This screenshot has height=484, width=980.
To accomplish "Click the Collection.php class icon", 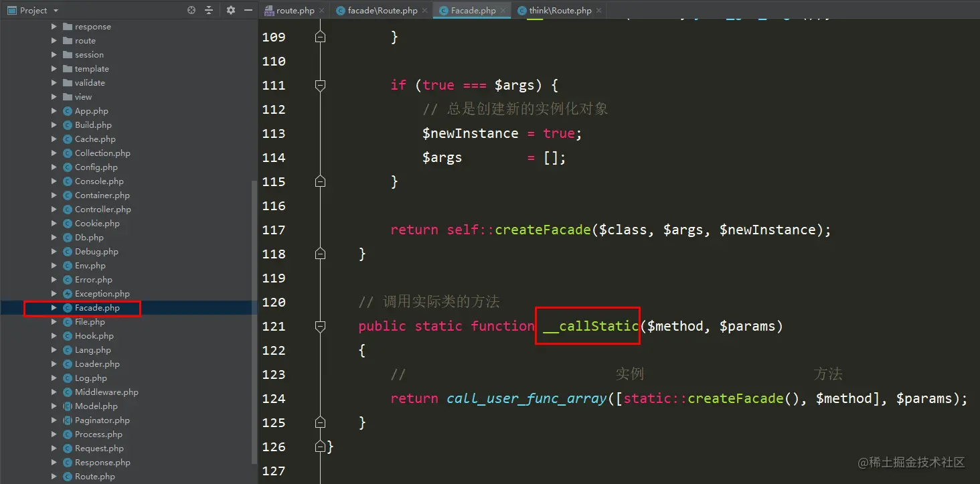I will click(x=68, y=153).
